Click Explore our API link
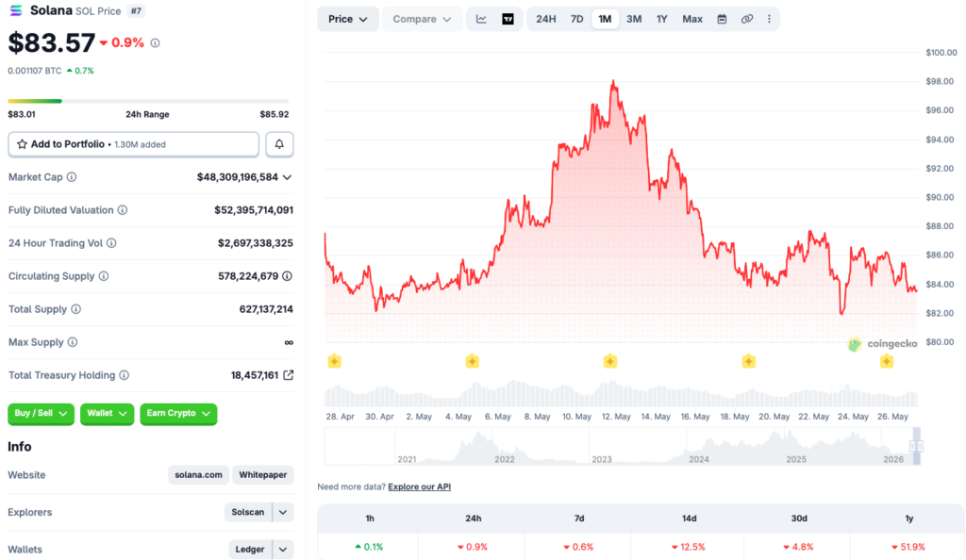This screenshot has width=966, height=560. (x=420, y=486)
